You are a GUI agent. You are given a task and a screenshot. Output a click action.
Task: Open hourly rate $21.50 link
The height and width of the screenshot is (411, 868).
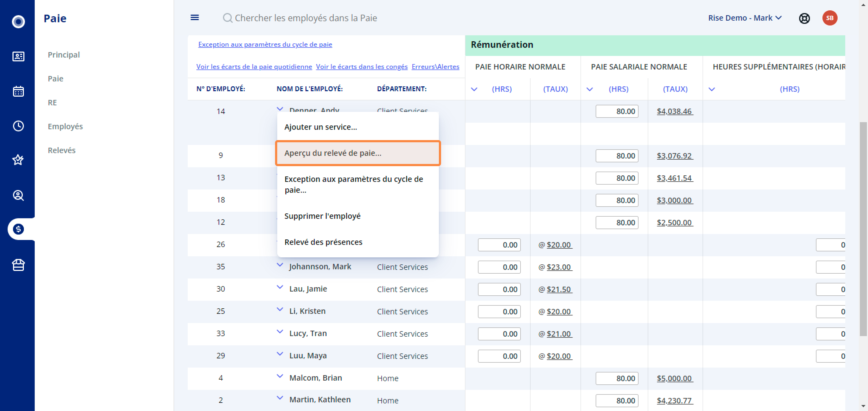[x=559, y=289]
